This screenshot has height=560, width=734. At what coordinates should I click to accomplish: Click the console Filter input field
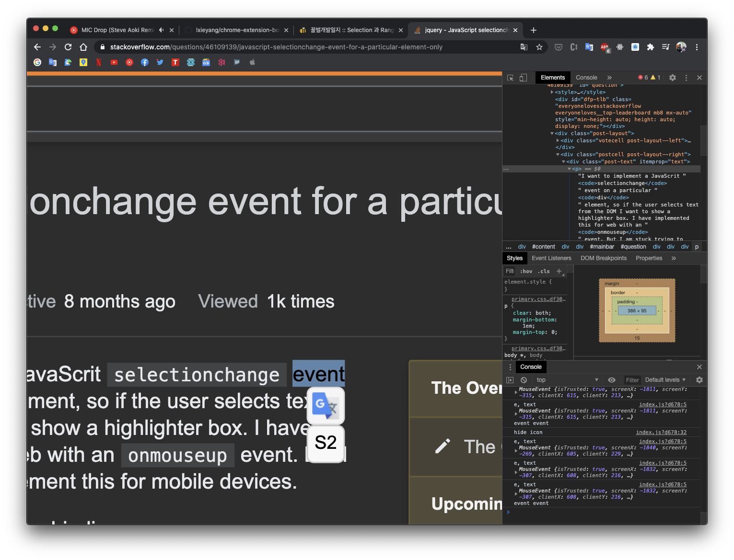[x=632, y=380]
